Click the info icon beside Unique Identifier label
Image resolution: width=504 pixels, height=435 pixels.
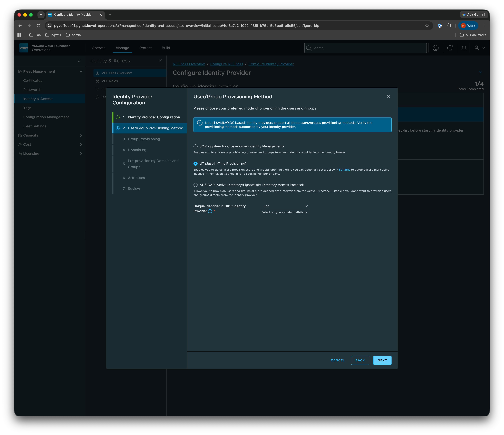click(210, 211)
